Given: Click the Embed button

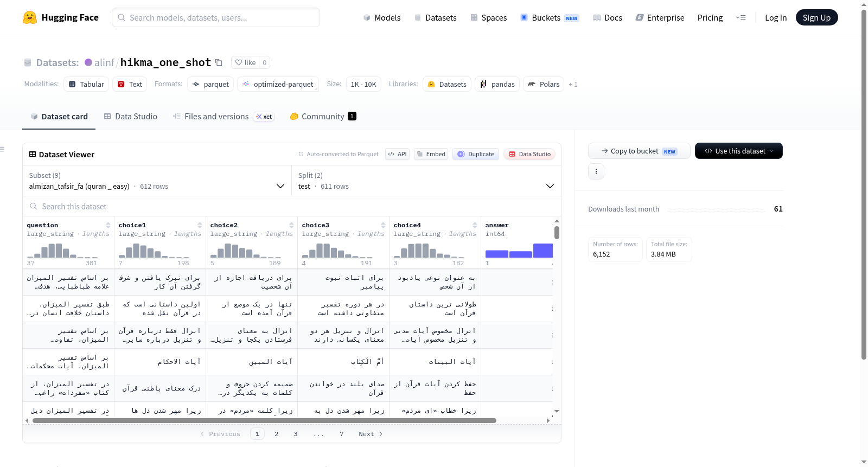Looking at the screenshot, I should [x=431, y=154].
